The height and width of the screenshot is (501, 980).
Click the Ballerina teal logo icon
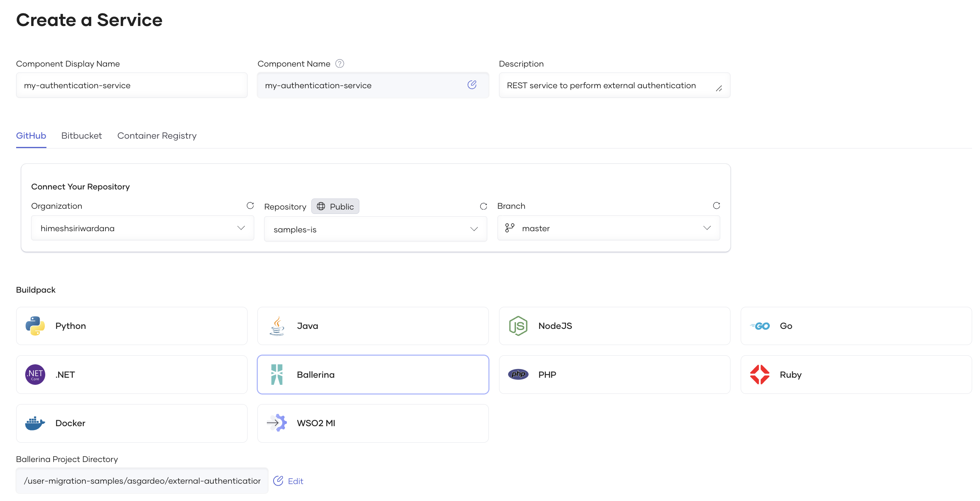point(277,375)
